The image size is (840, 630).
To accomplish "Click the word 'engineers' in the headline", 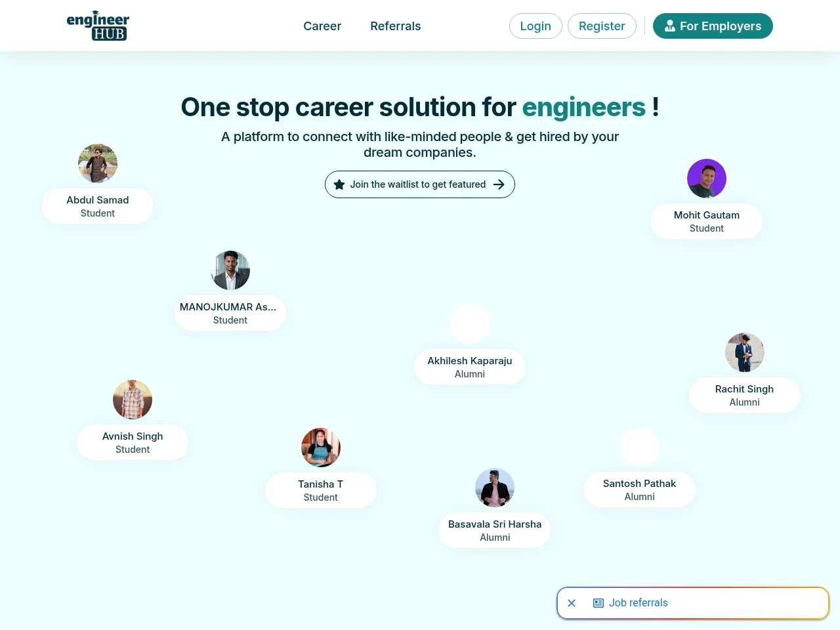I will 584,107.
